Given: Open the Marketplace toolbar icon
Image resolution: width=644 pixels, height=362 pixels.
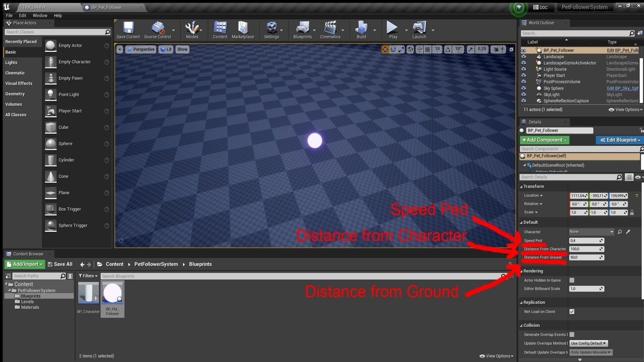Looking at the screenshot, I should [243, 30].
